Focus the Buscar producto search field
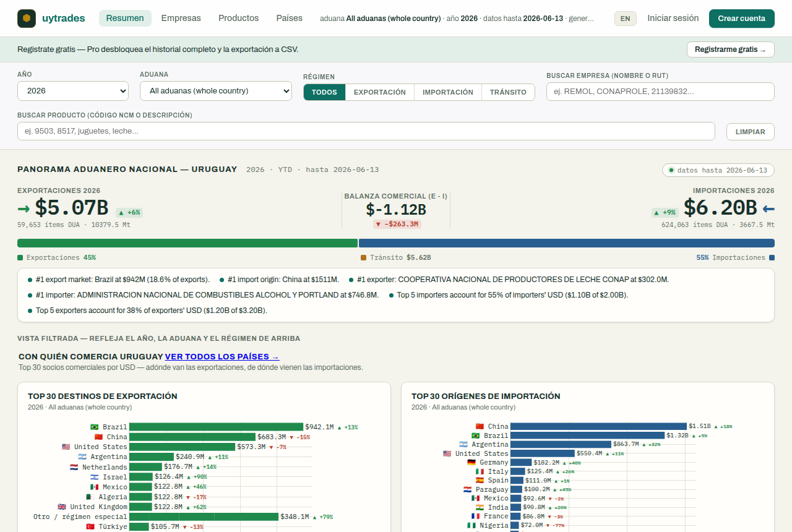Image resolution: width=792 pixels, height=532 pixels. click(x=366, y=131)
